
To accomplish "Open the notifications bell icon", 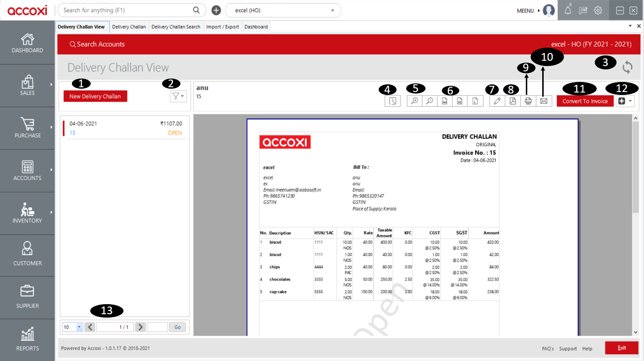I will coord(567,10).
